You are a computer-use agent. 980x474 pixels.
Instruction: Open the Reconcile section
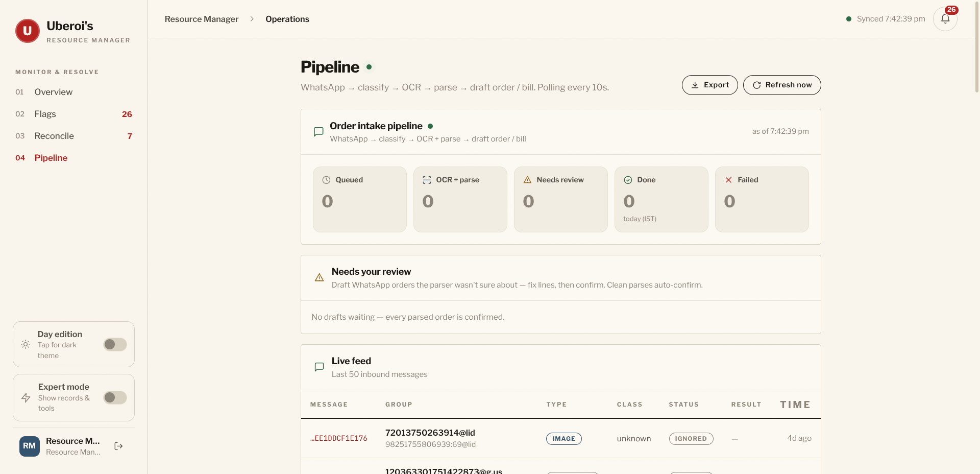pos(74,136)
